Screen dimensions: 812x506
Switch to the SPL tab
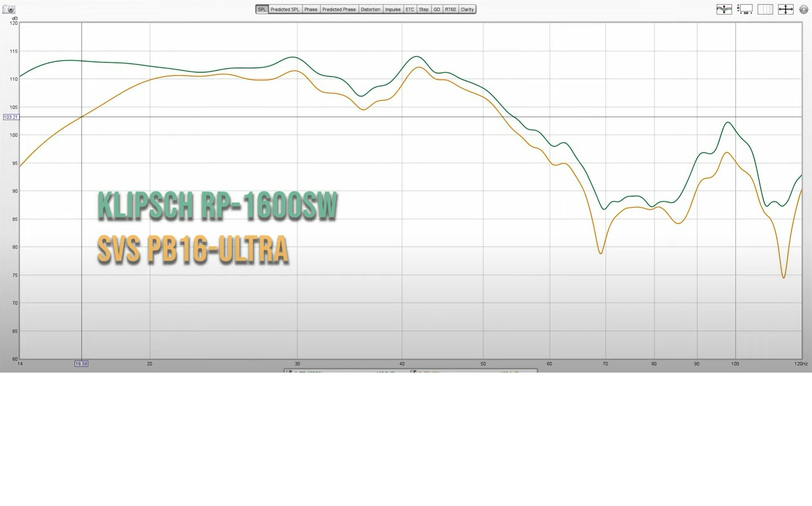(x=262, y=9)
